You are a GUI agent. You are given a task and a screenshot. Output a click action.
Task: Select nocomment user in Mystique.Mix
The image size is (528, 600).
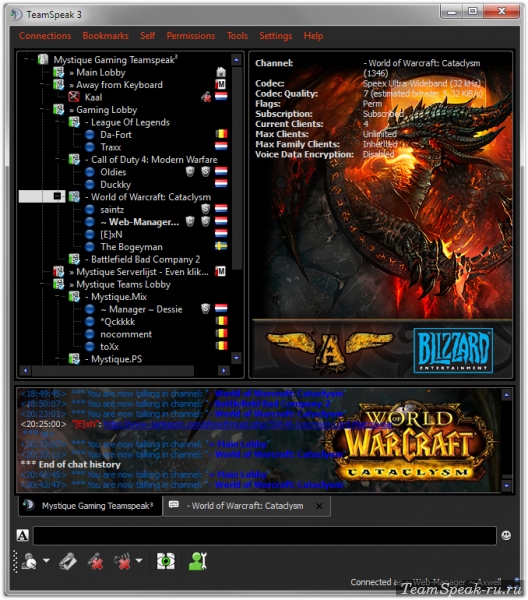126,334
